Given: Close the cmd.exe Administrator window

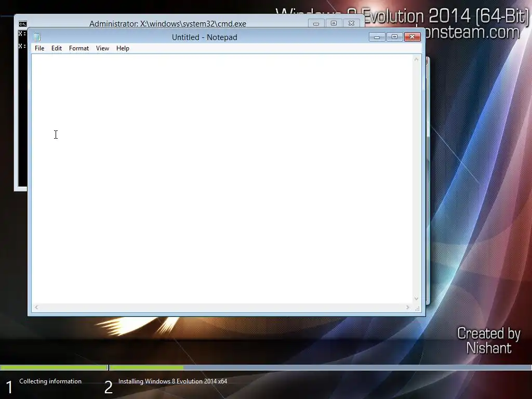Looking at the screenshot, I should click(x=352, y=23).
